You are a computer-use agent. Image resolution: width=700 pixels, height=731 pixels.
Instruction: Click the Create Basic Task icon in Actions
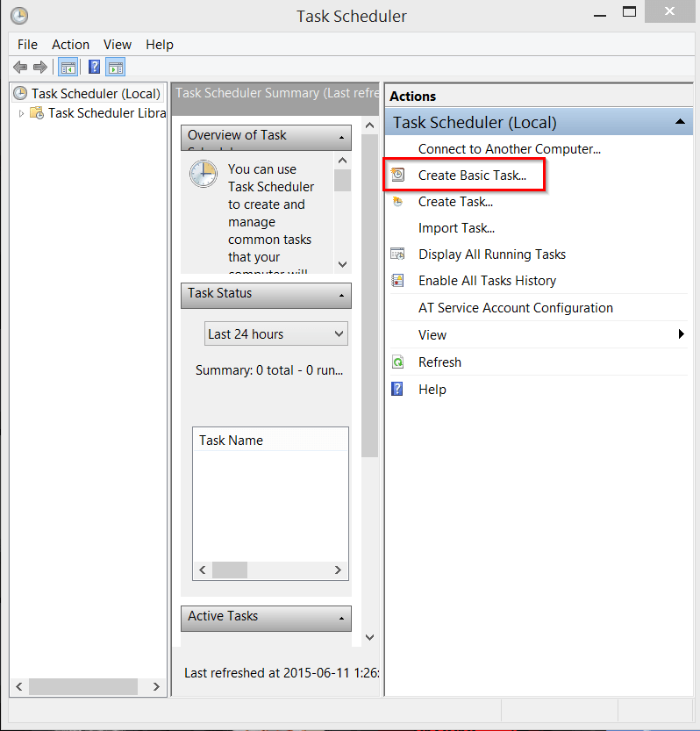click(398, 176)
